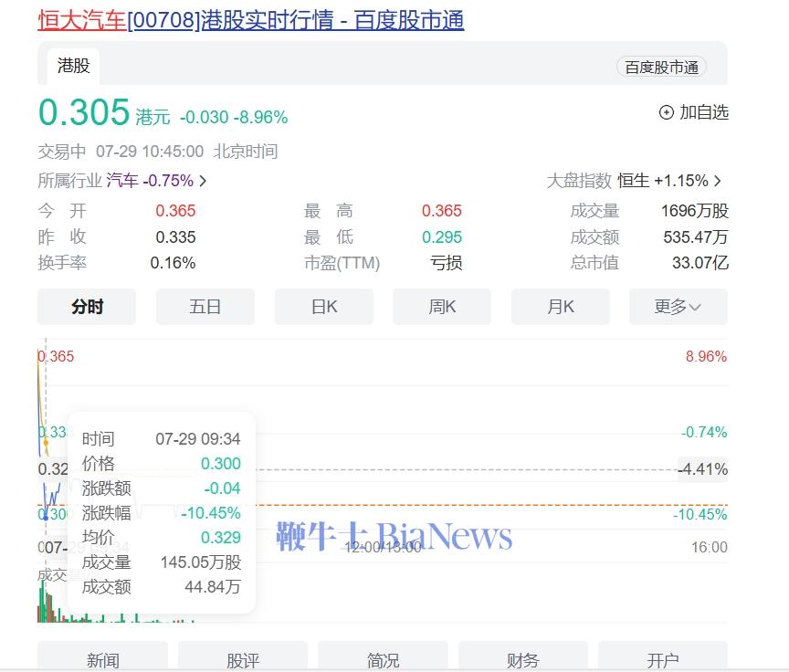Screen dimensions: 789x672
Task: Click the 16:00 time axis label
Action: click(709, 547)
